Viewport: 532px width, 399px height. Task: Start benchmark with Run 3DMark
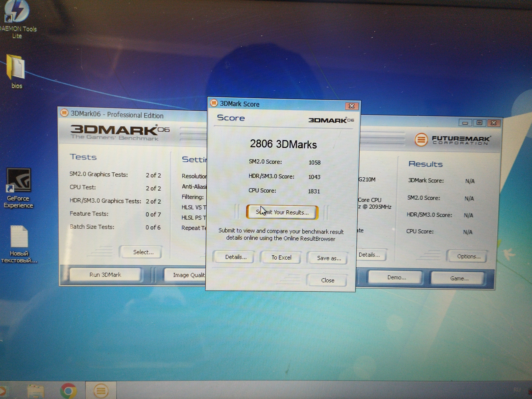coord(105,275)
